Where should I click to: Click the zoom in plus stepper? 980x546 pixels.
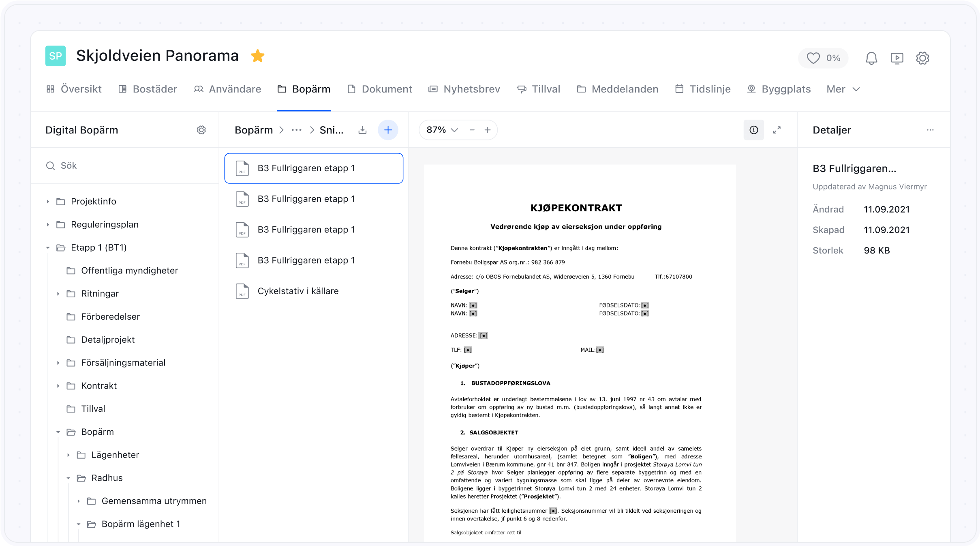[488, 130]
